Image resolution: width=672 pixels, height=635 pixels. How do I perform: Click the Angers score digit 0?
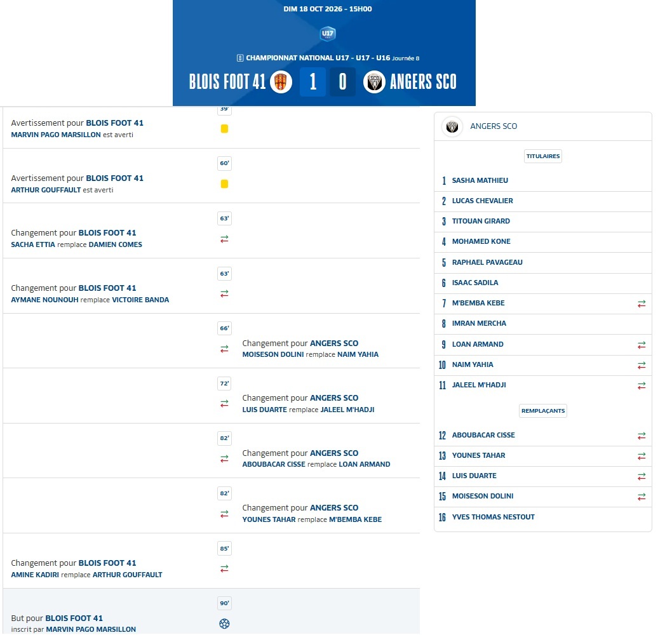(x=342, y=81)
